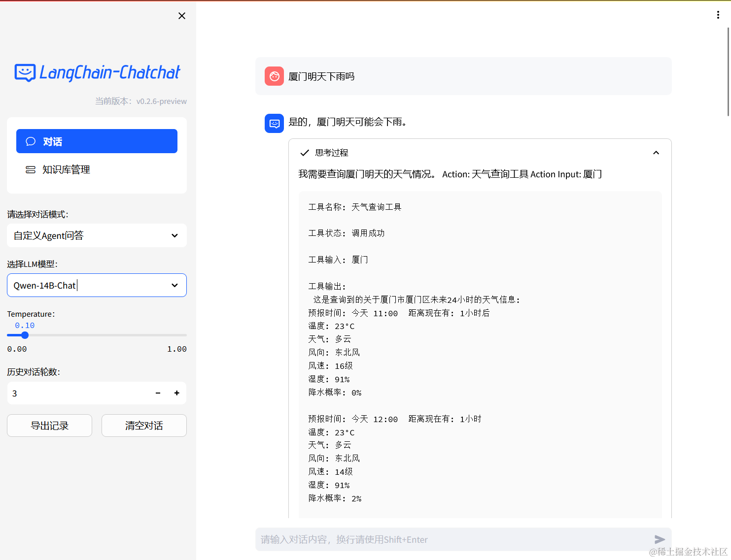Click the 未来24小时的天气信息 summary line
Viewport: 731px width, 560px height.
(417, 299)
